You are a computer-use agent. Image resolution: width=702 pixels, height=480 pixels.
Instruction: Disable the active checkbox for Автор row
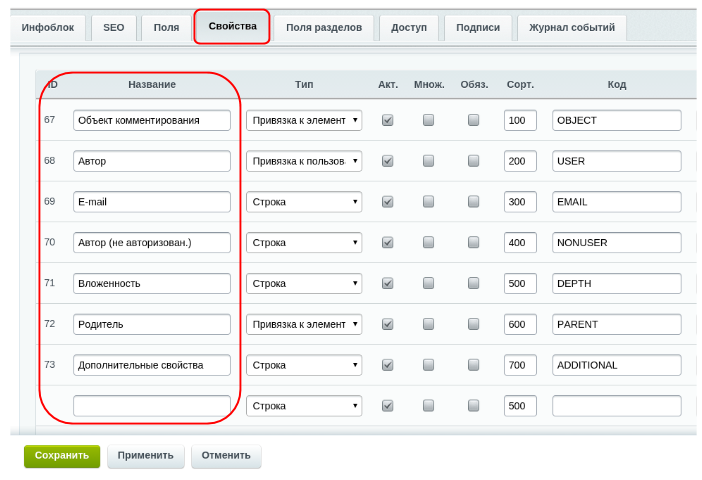(x=388, y=161)
